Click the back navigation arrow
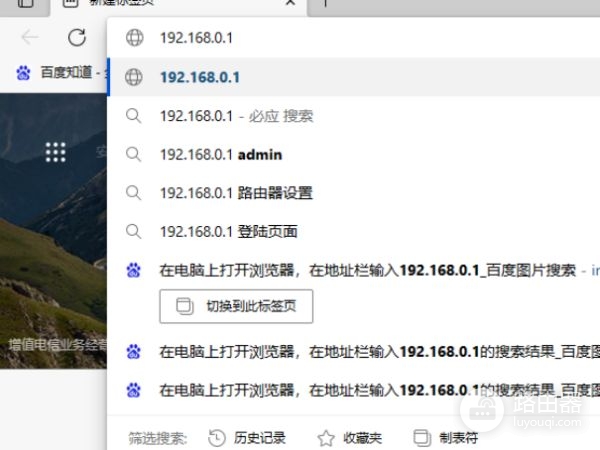Screen dimensions: 600x450 tap(30, 38)
